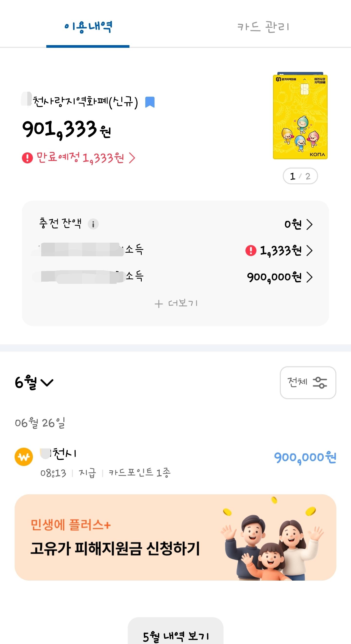Expand more balances with 더보기
The width and height of the screenshot is (351, 644).
click(176, 304)
